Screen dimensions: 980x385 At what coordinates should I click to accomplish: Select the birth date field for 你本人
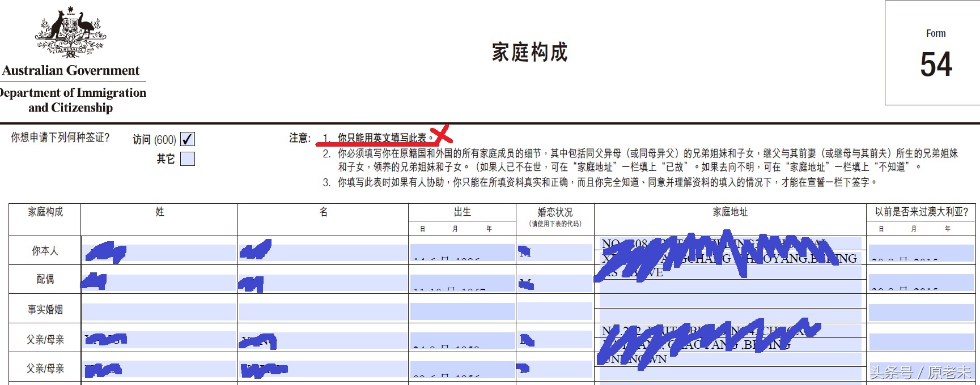463,253
